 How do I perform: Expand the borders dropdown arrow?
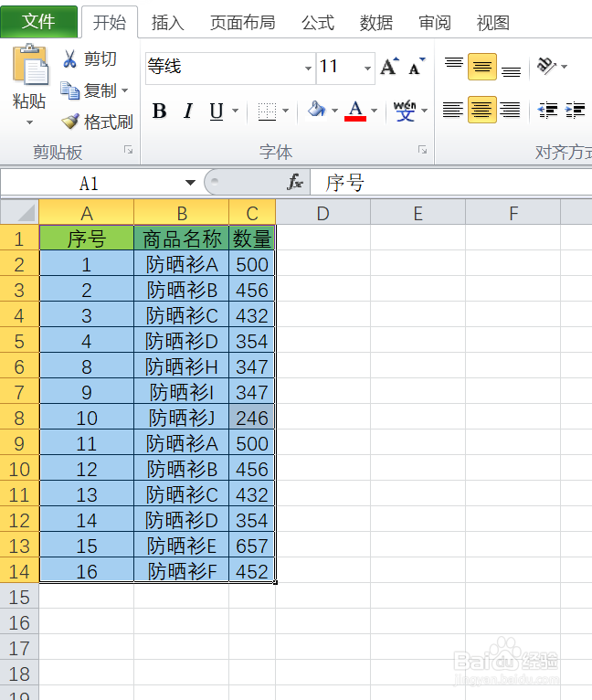pos(286,111)
